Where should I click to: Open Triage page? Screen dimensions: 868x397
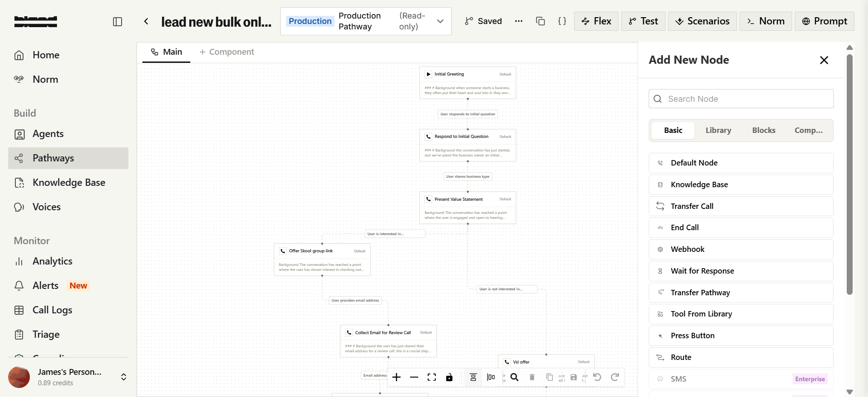click(x=68, y=335)
